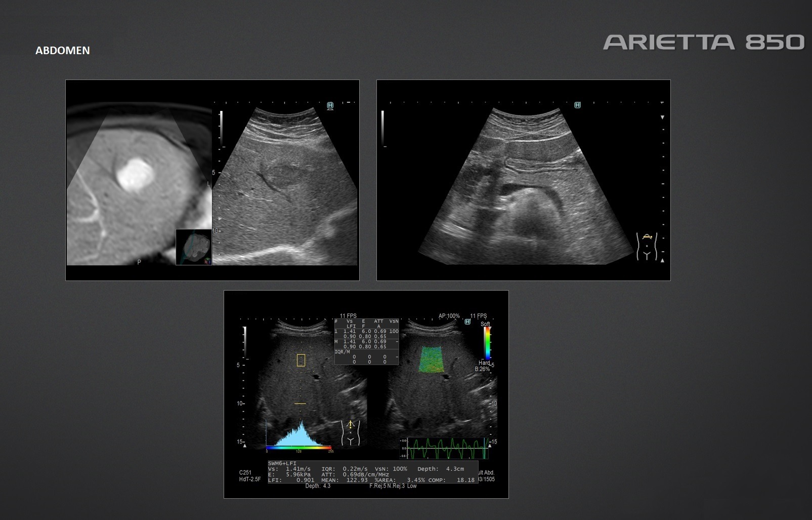Screen dimensions: 812x520
Task: Click the ABDOMEN heading
Action: coord(63,50)
